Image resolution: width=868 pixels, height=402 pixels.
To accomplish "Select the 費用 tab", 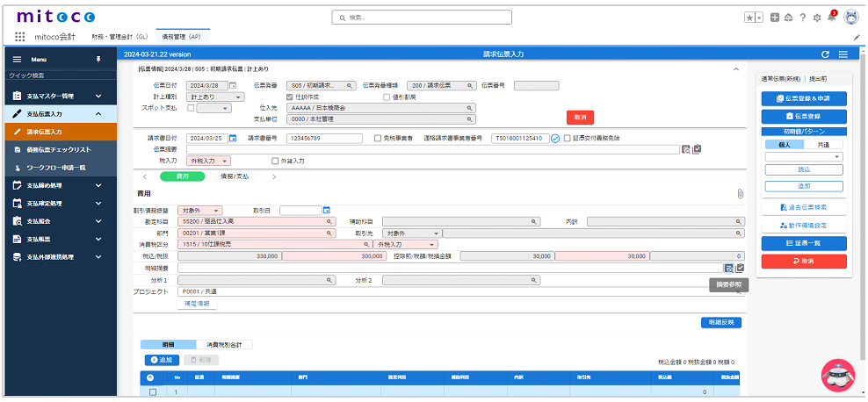I will click(182, 176).
